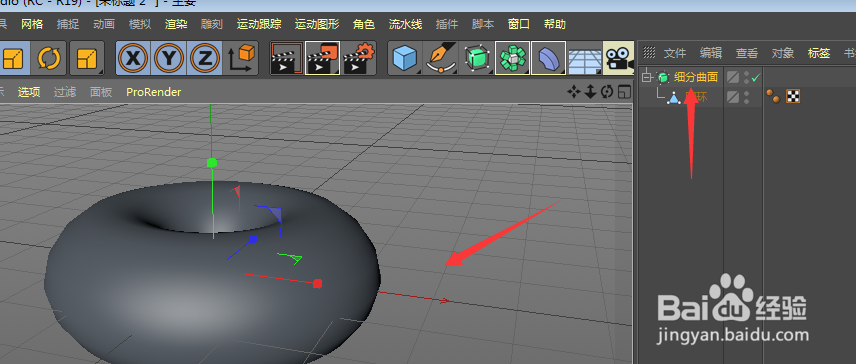Toggle the X axis lock
Screen dimensions: 856x364
coord(133,58)
